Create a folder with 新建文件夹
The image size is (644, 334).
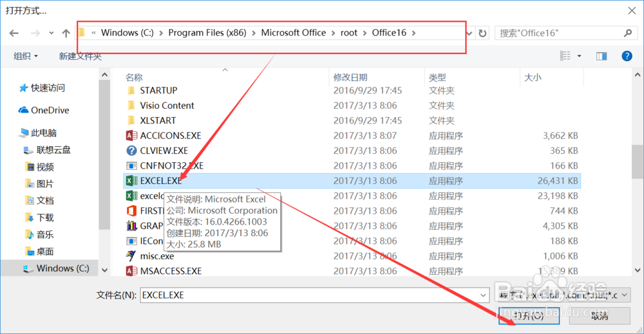click(80, 56)
